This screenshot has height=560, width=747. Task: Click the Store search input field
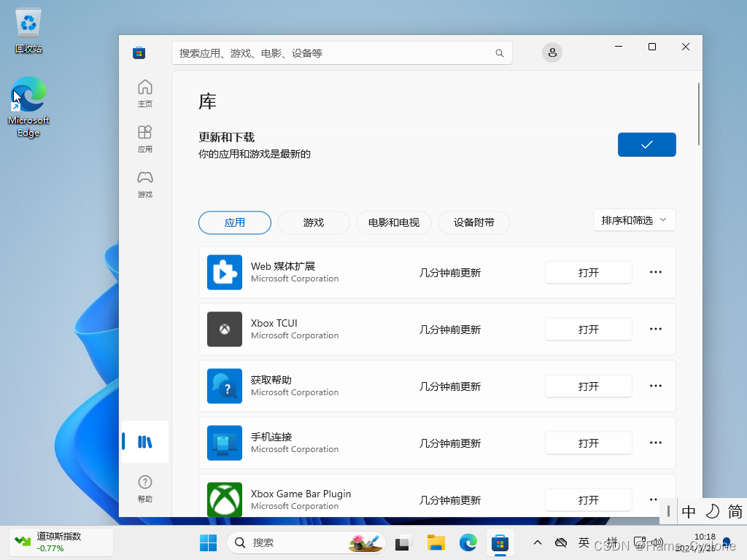[342, 53]
